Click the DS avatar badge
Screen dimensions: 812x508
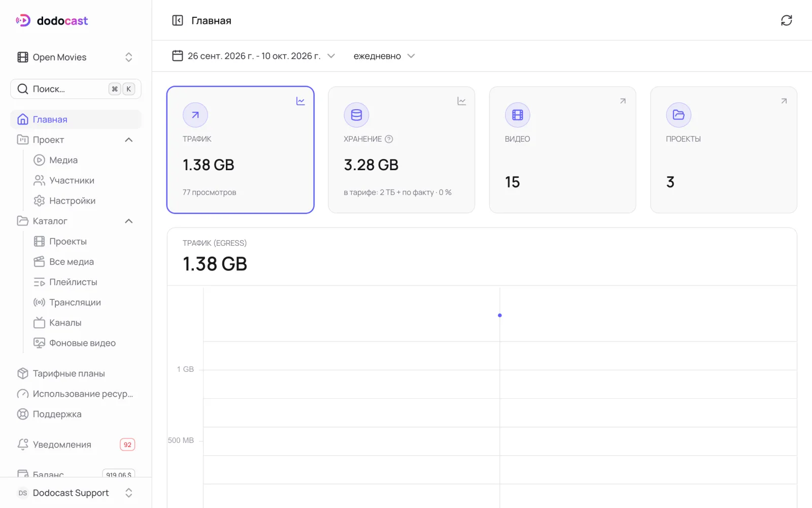(23, 493)
